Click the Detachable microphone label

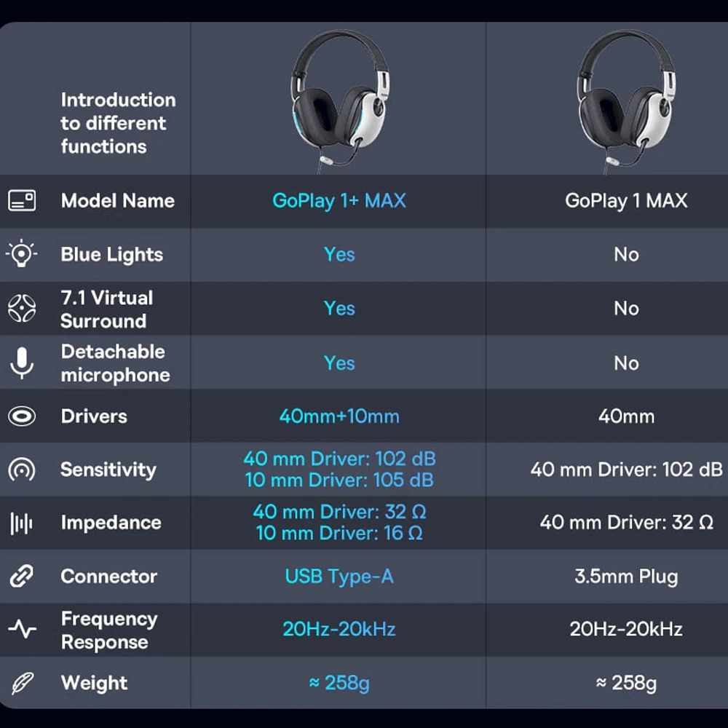pyautogui.click(x=115, y=363)
